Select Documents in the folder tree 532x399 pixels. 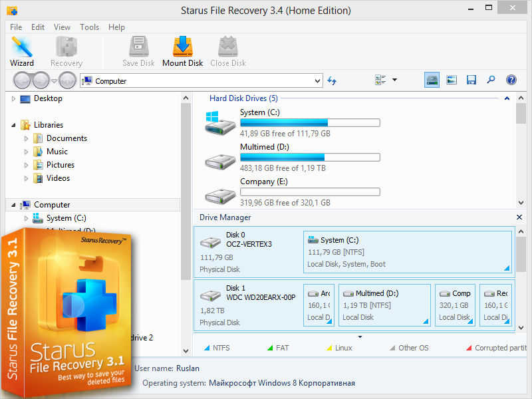[x=66, y=138]
